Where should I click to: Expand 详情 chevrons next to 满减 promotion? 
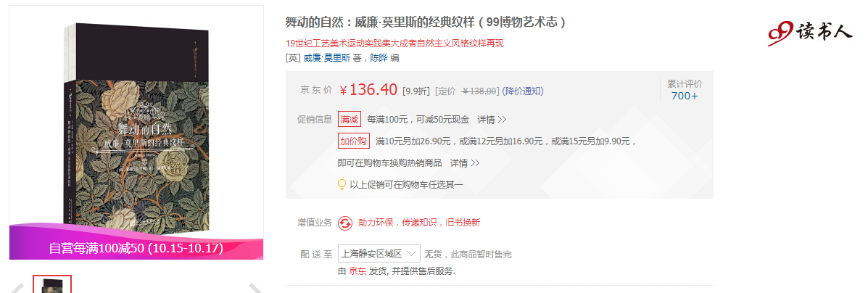(x=492, y=120)
